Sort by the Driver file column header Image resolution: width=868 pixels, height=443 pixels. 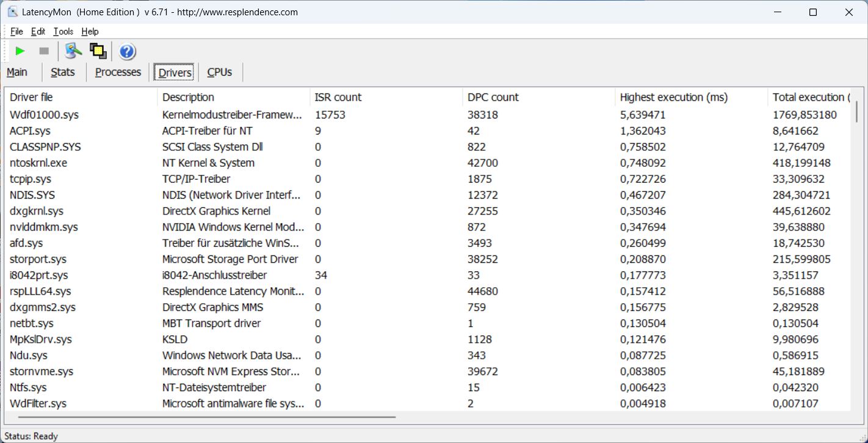pyautogui.click(x=81, y=97)
